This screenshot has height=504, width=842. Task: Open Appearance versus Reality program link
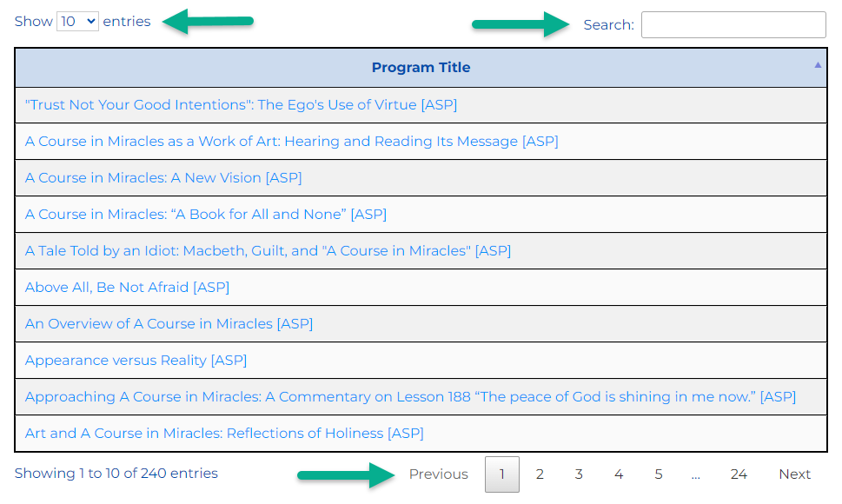(136, 361)
